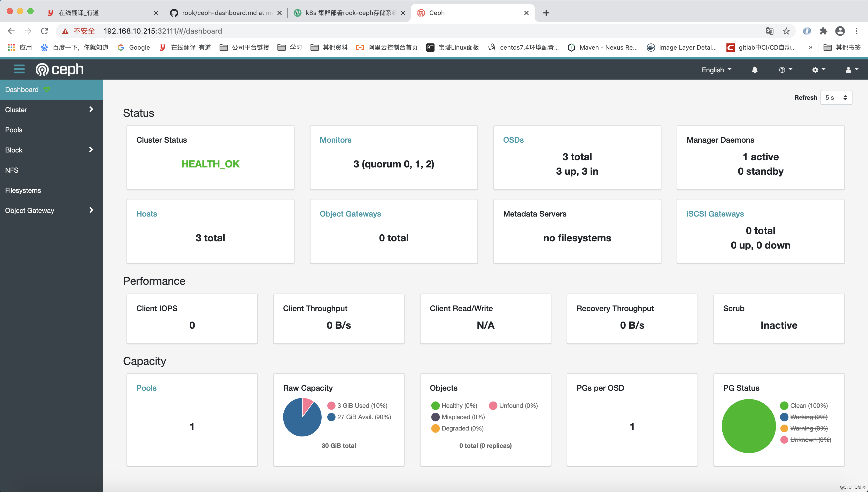The width and height of the screenshot is (868, 492).
Task: Select Filesystems in the sidebar
Action: 23,190
